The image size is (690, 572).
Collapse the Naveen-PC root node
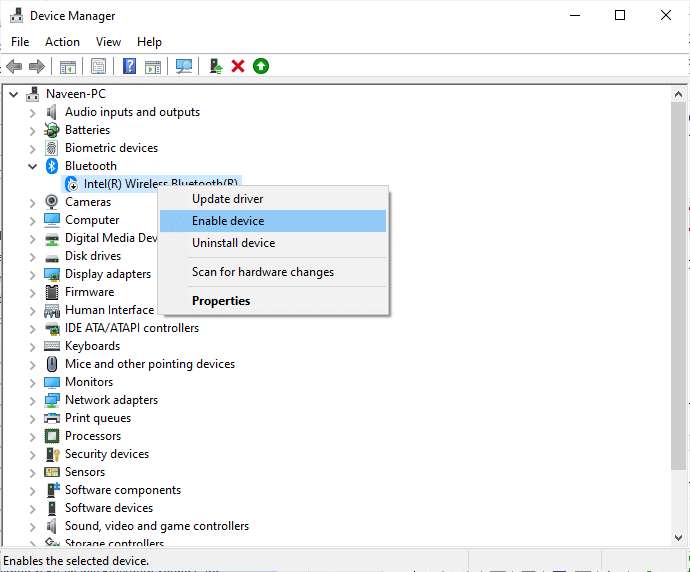[14, 94]
